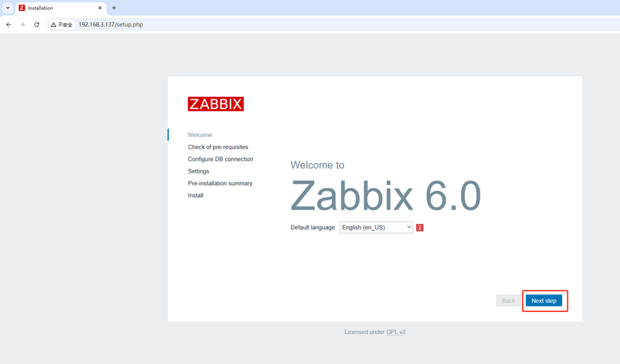Click the address bar URL
This screenshot has height=364, width=620.
pyautogui.click(x=111, y=25)
